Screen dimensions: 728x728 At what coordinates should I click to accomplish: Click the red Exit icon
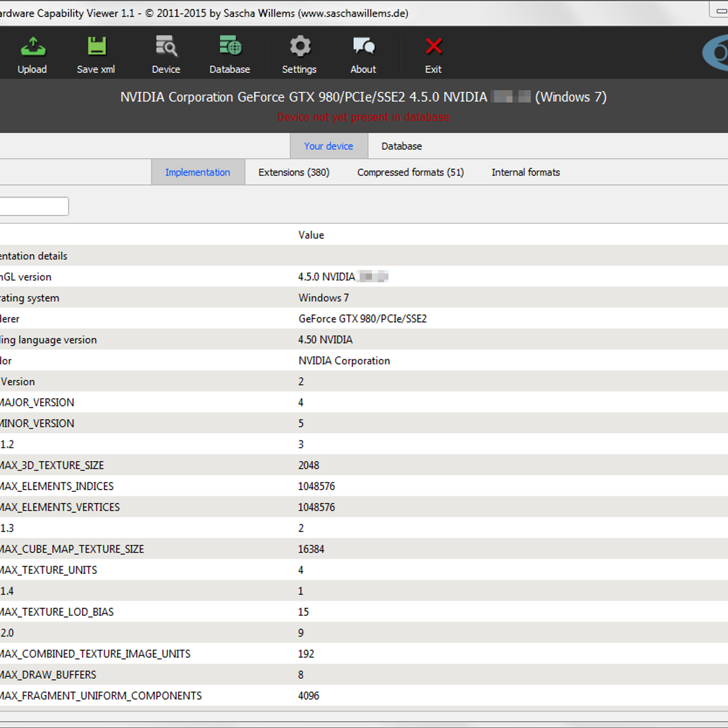tap(434, 47)
